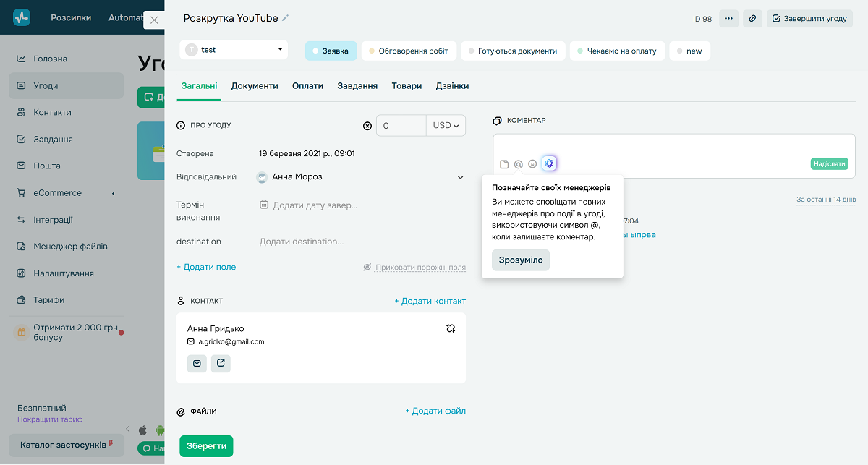This screenshot has width=868, height=465.
Task: Click the Apple app icon
Action: click(x=142, y=429)
